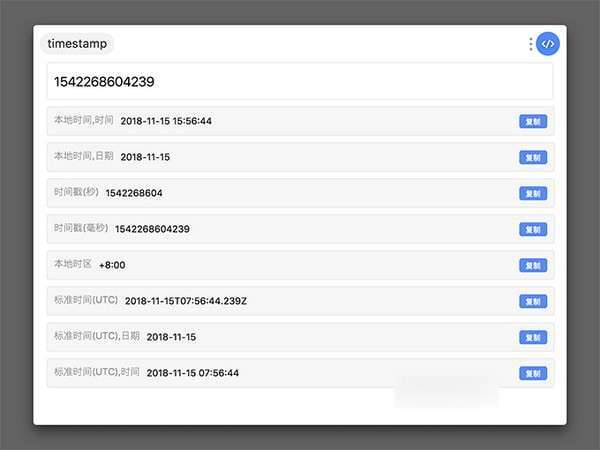Click the blue code icon button

(x=548, y=44)
